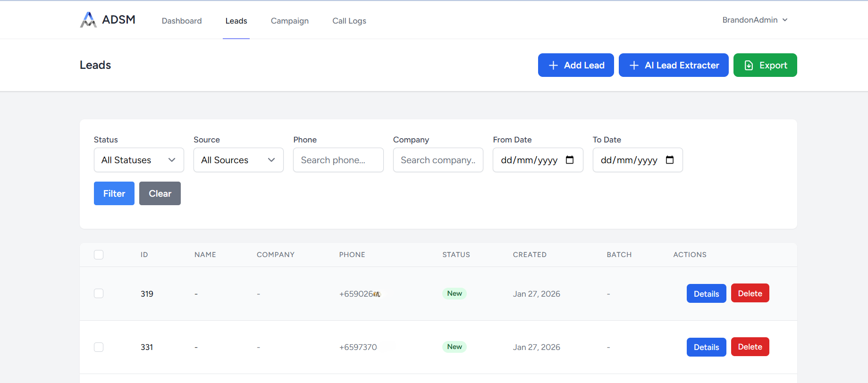Open the Campaign tab

pyautogui.click(x=290, y=21)
